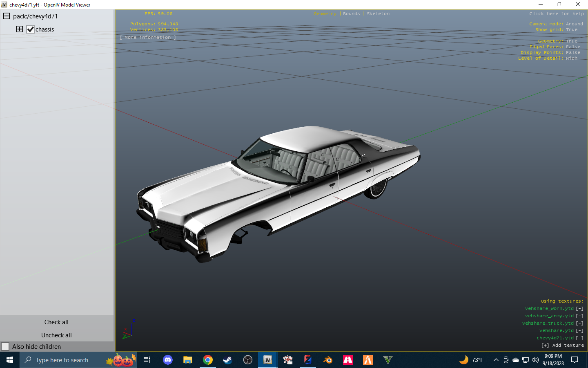
Task: Open Google Chrome from the taskbar
Action: (208, 360)
